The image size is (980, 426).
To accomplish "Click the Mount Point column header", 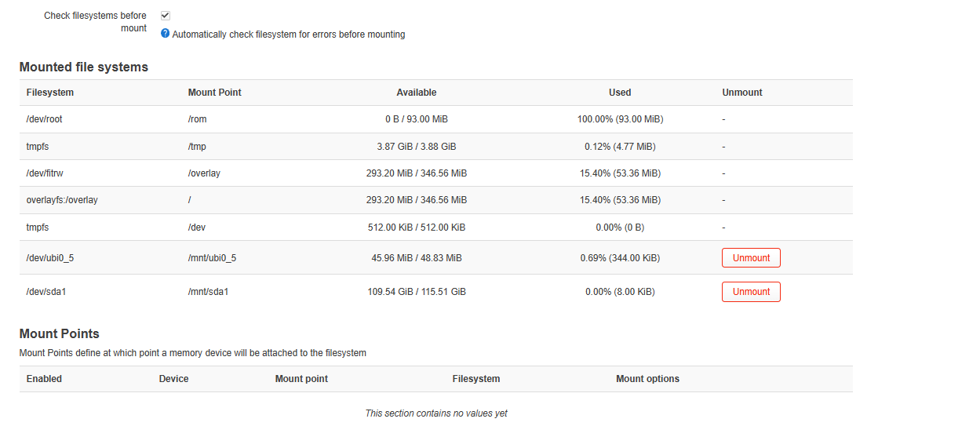I will 214,93.
